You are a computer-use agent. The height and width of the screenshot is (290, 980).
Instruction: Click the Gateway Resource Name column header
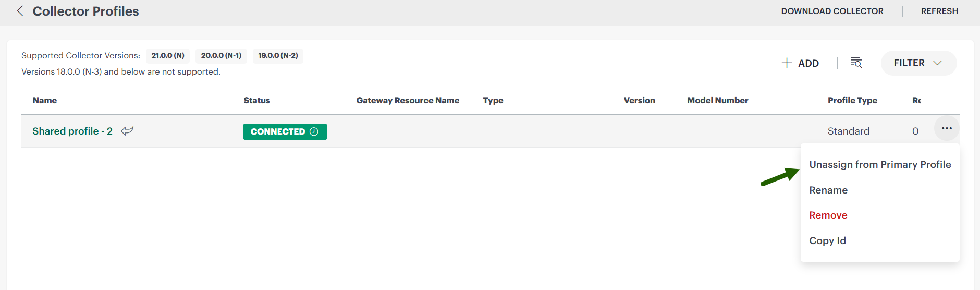[408, 100]
